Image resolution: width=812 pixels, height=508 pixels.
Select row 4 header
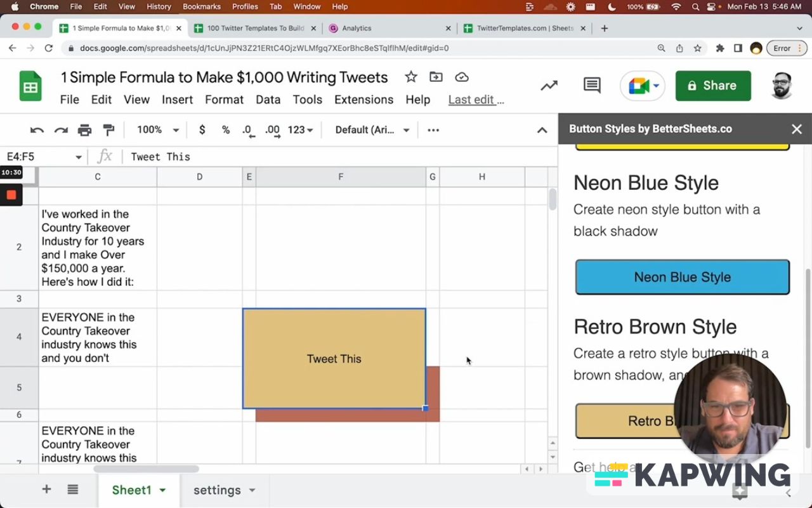click(x=19, y=337)
